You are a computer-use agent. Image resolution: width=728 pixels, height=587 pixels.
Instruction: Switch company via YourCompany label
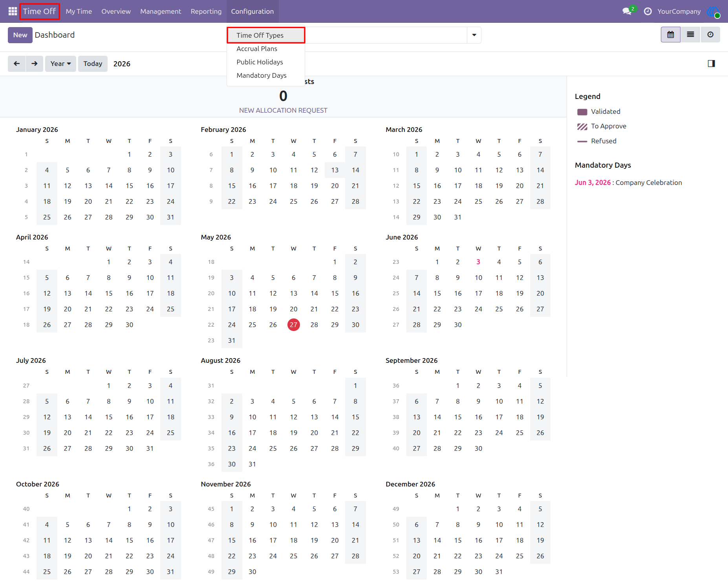tap(679, 11)
